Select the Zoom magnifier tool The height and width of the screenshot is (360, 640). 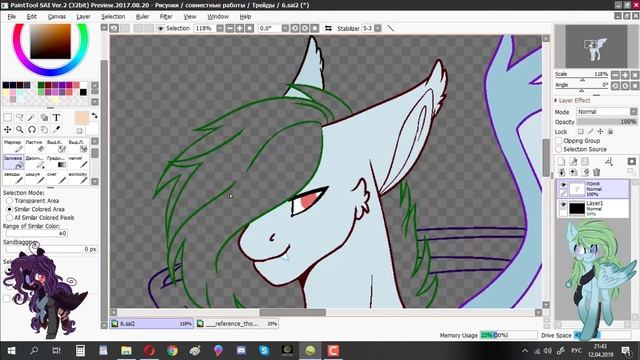click(19, 130)
